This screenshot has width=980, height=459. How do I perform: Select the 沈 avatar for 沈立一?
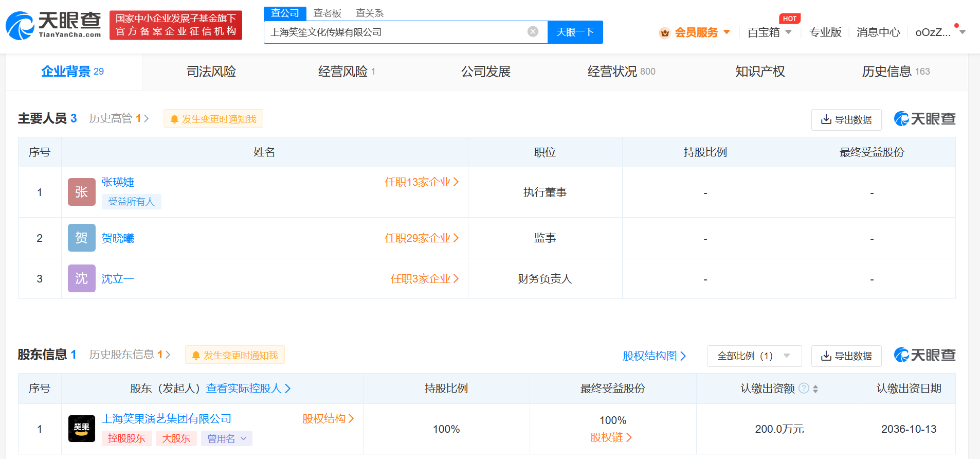pos(82,278)
